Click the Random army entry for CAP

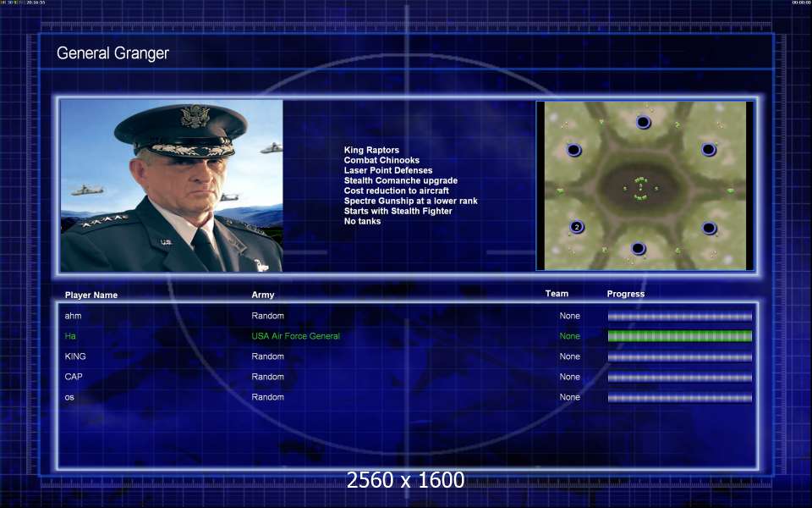point(268,376)
